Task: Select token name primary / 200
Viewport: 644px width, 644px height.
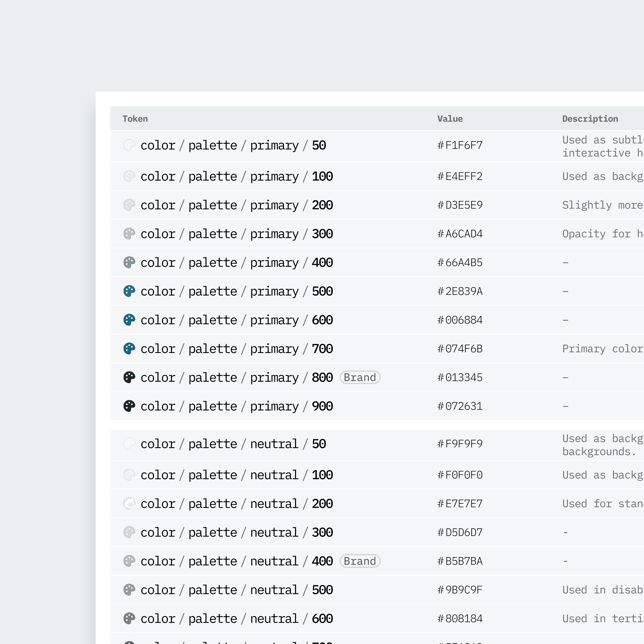Action: tap(237, 205)
